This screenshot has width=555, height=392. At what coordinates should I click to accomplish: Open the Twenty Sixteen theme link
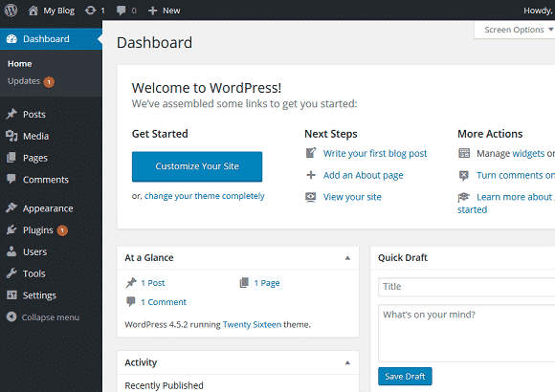pos(252,324)
